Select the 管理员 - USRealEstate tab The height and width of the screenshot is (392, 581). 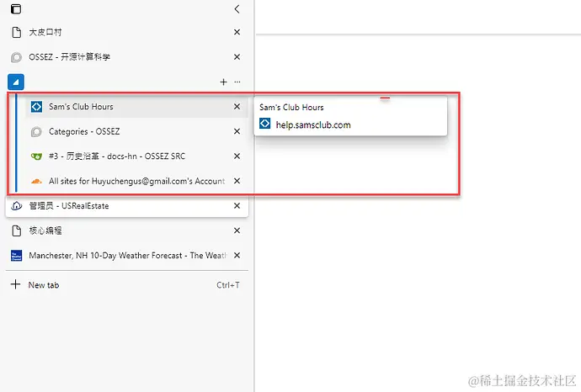click(x=126, y=206)
